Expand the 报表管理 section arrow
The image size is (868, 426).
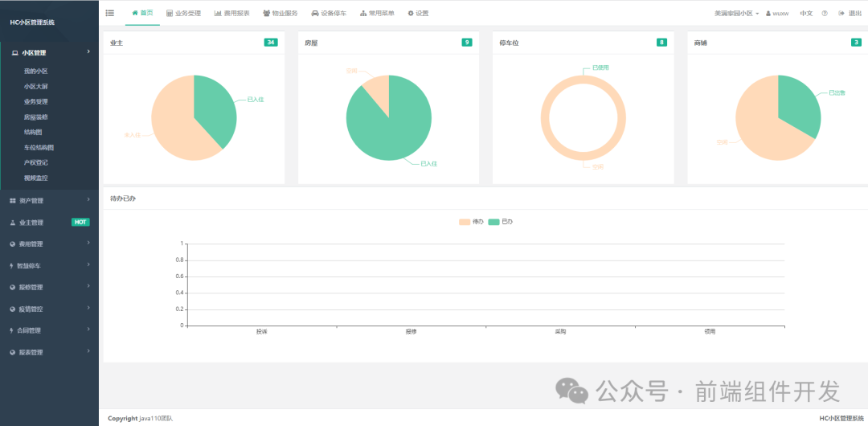click(x=88, y=351)
